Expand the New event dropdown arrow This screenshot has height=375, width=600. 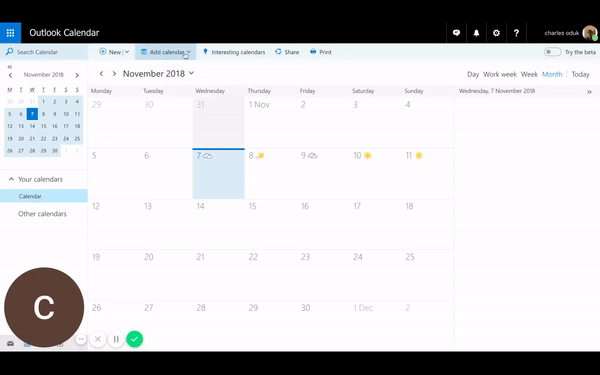pos(127,52)
